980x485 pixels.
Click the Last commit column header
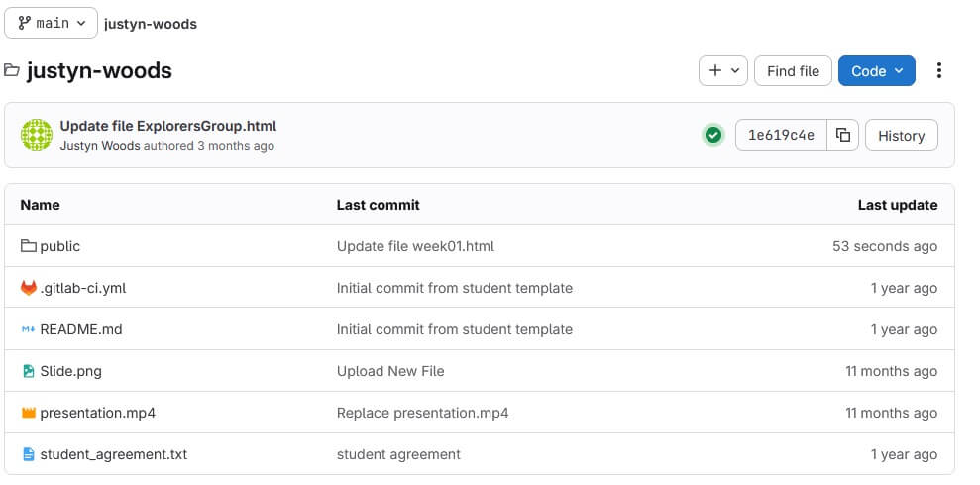point(379,205)
